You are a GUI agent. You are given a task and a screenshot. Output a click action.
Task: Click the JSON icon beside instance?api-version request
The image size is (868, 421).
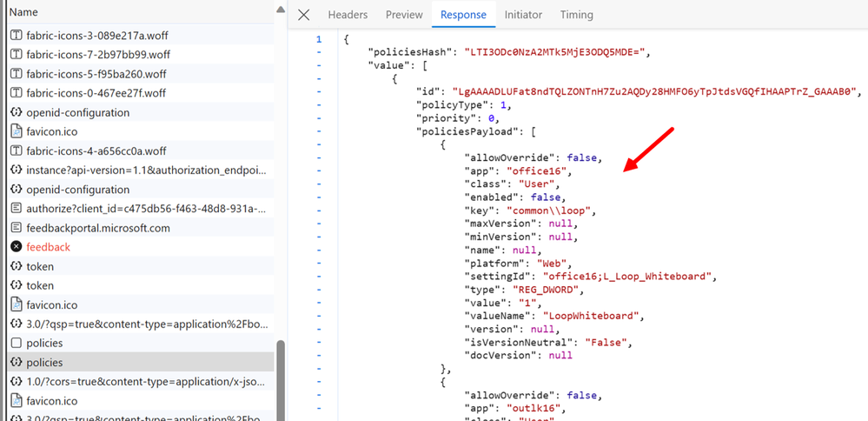coord(17,170)
